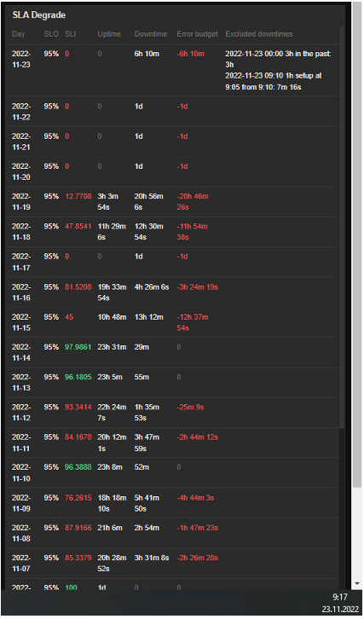Click downtime 5h 41m 50s on 2022-11-09
364x619 pixels.
[147, 503]
